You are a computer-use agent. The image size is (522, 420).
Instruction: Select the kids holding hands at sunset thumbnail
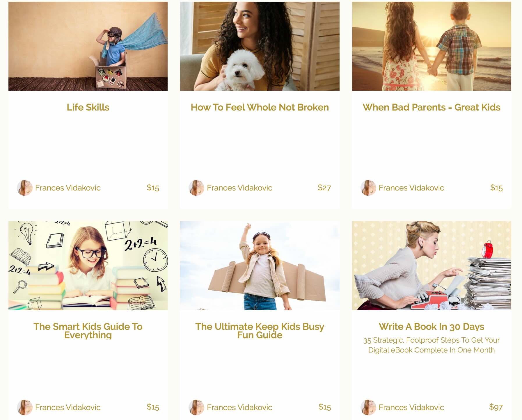click(432, 46)
